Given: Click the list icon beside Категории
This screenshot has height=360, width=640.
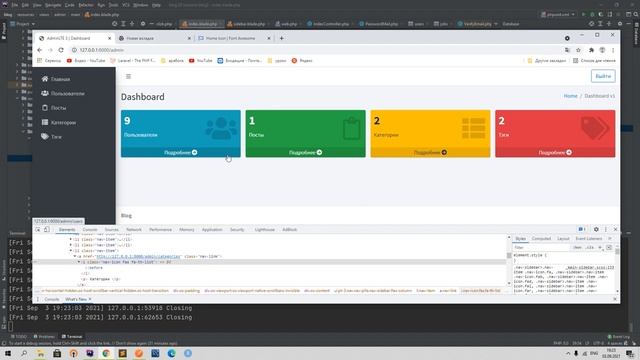Looking at the screenshot, I should click(x=45, y=122).
